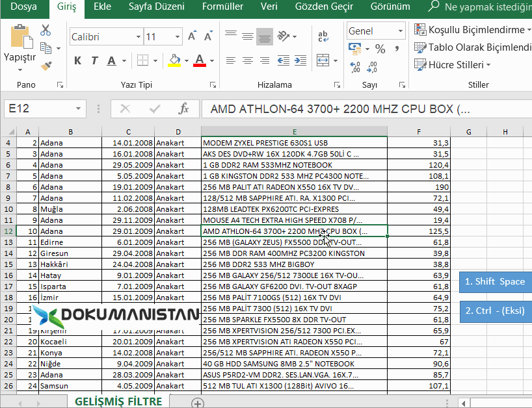This screenshot has width=532, height=408.
Task: Toggle italic T formatting
Action: pyautogui.click(x=94, y=60)
